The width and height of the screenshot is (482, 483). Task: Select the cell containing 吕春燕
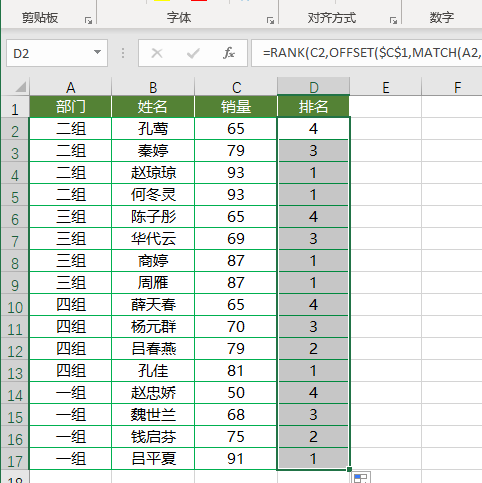click(x=153, y=349)
